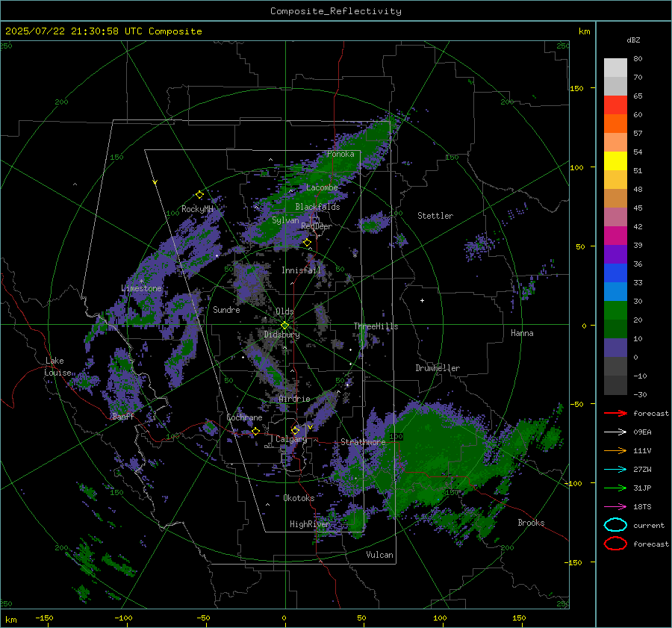
Task: Click the Olds map label
Action: tap(284, 311)
